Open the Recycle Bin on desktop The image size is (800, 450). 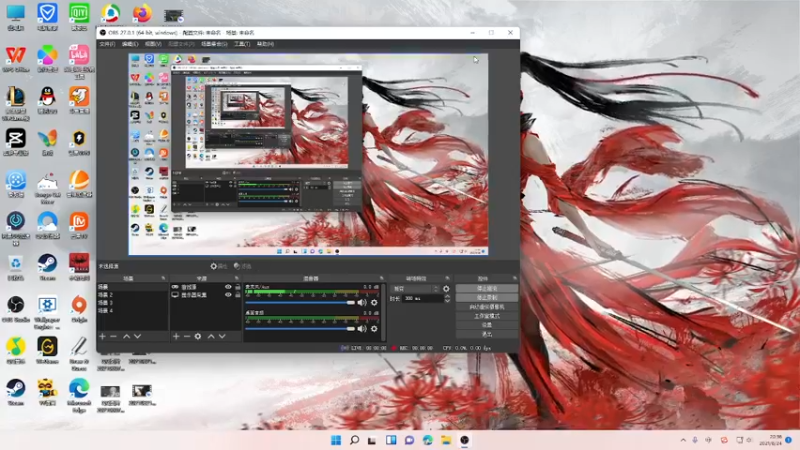coord(16,267)
